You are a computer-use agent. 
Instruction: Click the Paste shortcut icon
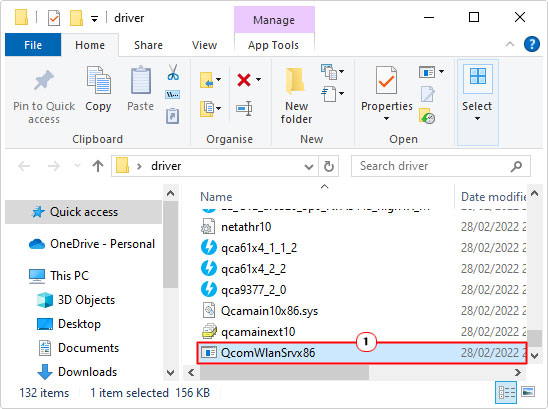point(173,116)
